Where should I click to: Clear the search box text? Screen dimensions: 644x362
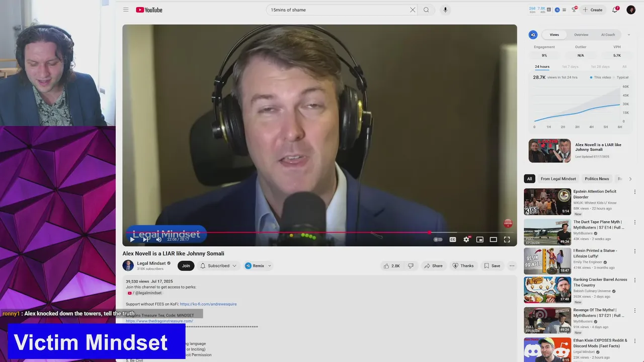413,10
